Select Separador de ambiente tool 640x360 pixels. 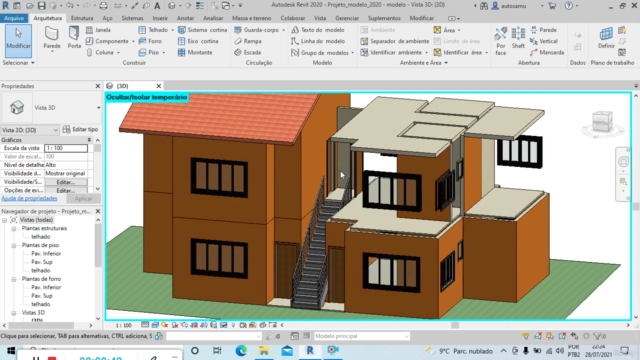click(394, 41)
